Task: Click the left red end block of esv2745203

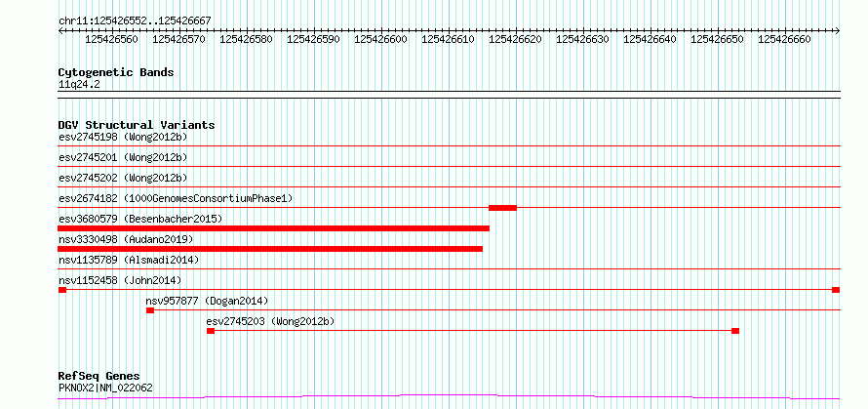Action: [x=211, y=331]
